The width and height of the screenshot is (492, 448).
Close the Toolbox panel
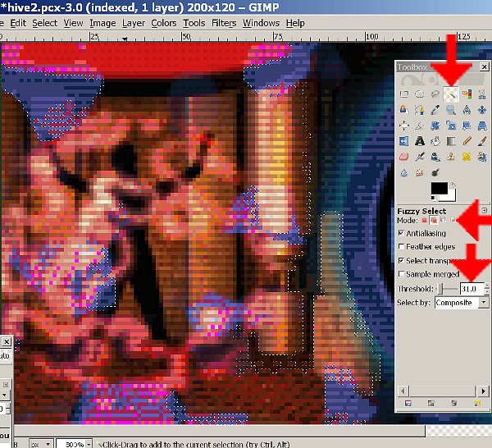484,66
